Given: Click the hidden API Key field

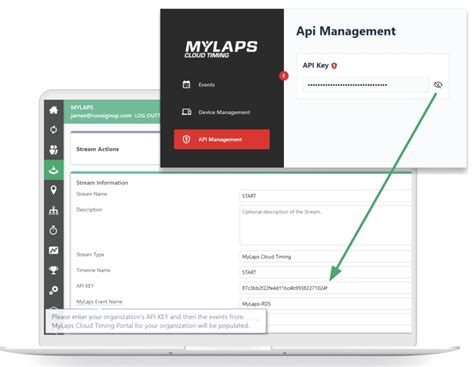Looking at the screenshot, I should pyautogui.click(x=366, y=85).
